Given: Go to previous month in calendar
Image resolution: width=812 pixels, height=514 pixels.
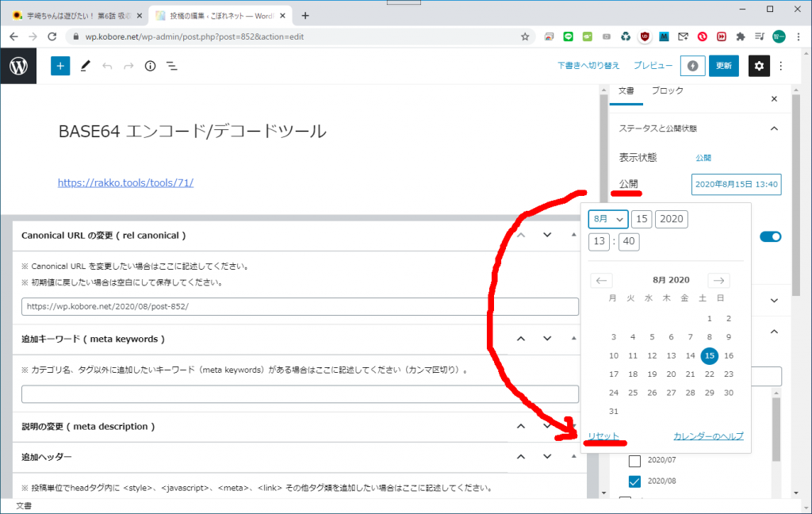Looking at the screenshot, I should (x=602, y=280).
